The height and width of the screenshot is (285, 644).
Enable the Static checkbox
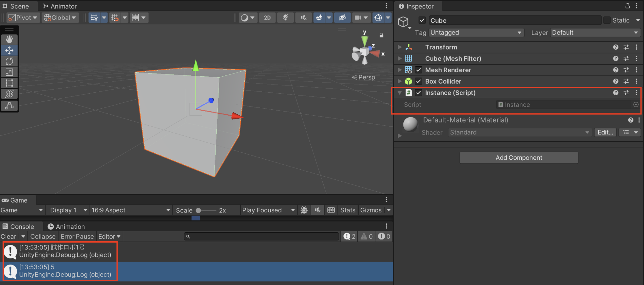607,20
